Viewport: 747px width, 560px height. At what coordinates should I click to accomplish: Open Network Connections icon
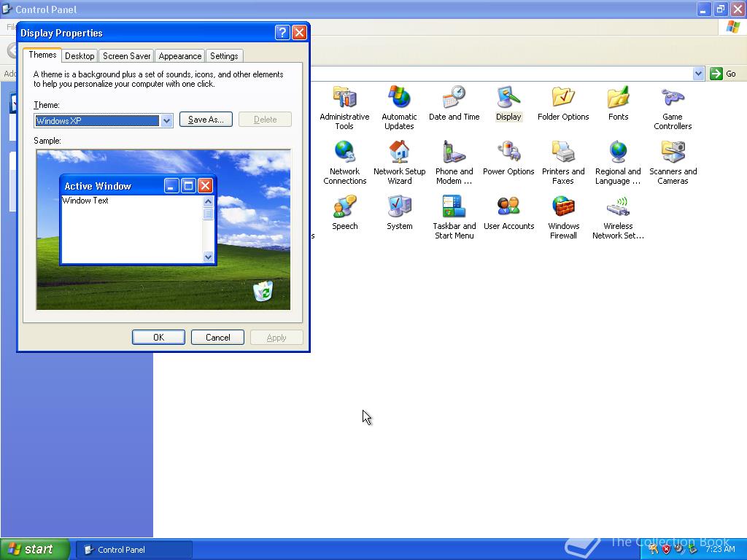(x=344, y=152)
